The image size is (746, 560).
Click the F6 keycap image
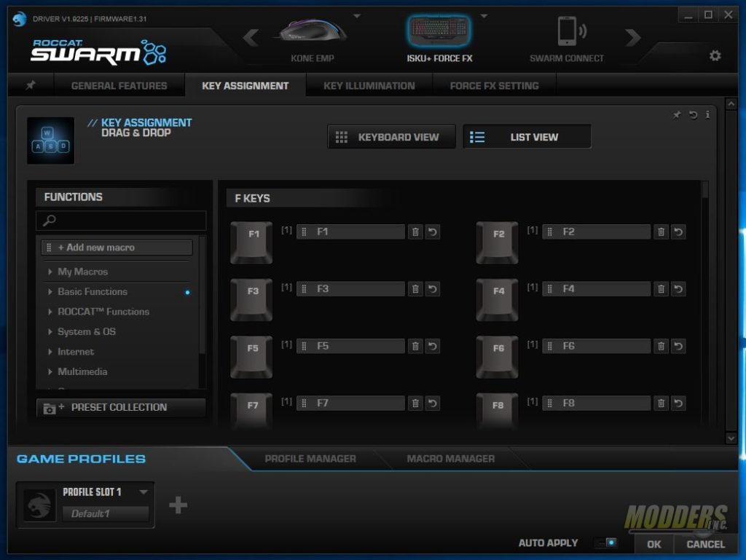tap(497, 357)
